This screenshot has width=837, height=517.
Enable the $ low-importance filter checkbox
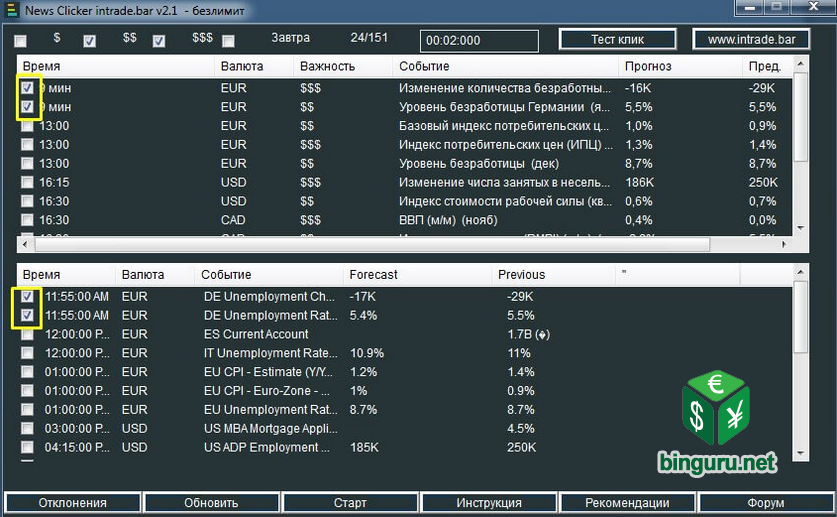pyautogui.click(x=21, y=41)
